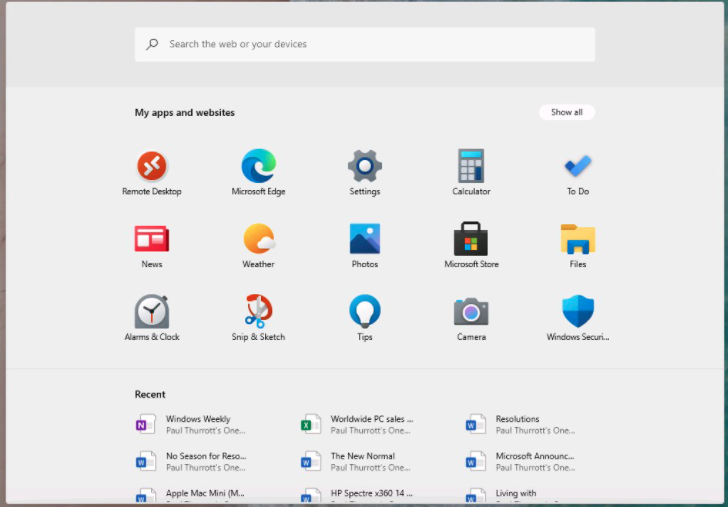Launch Microsoft Edge browser
The width and height of the screenshot is (728, 507).
click(x=258, y=166)
